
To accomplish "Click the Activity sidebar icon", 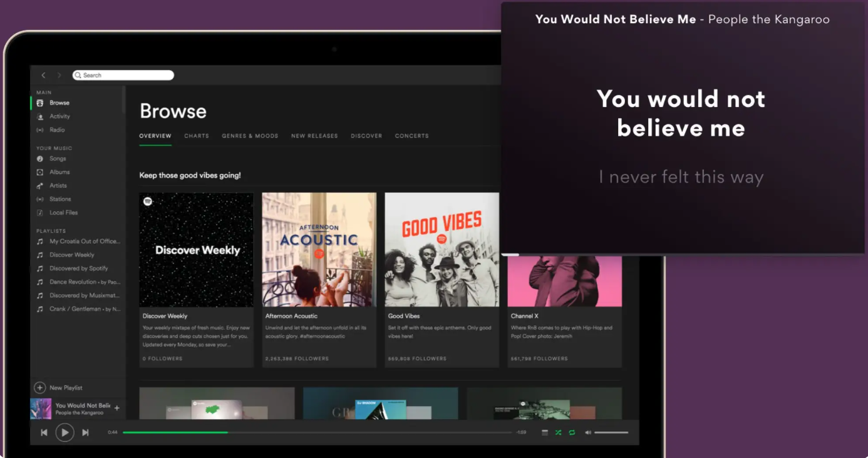I will tap(40, 116).
